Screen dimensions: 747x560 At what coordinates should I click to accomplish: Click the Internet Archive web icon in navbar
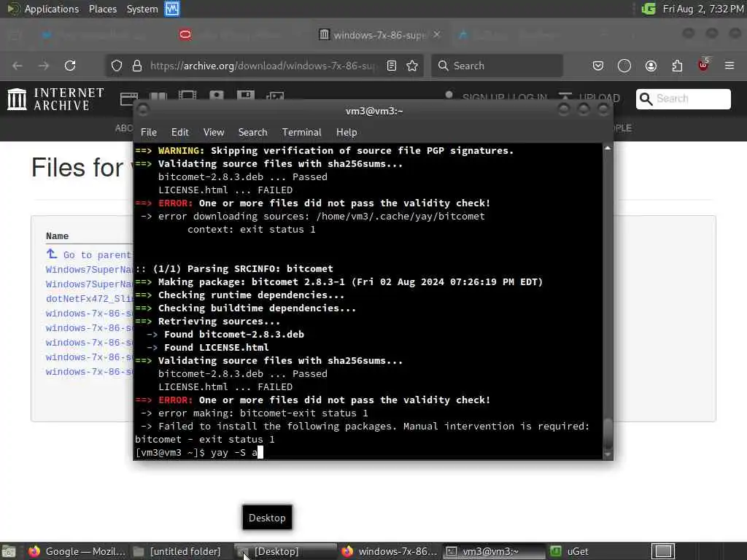tap(128, 97)
